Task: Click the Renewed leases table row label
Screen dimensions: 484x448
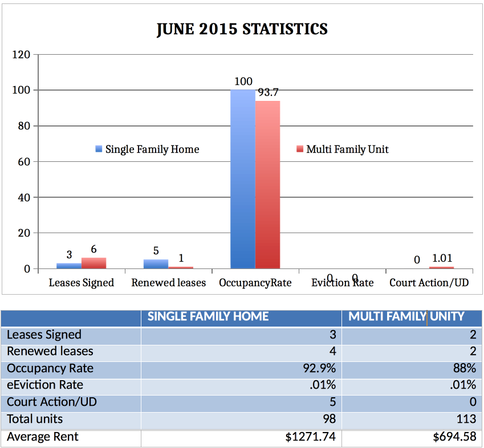Action: tap(50, 352)
